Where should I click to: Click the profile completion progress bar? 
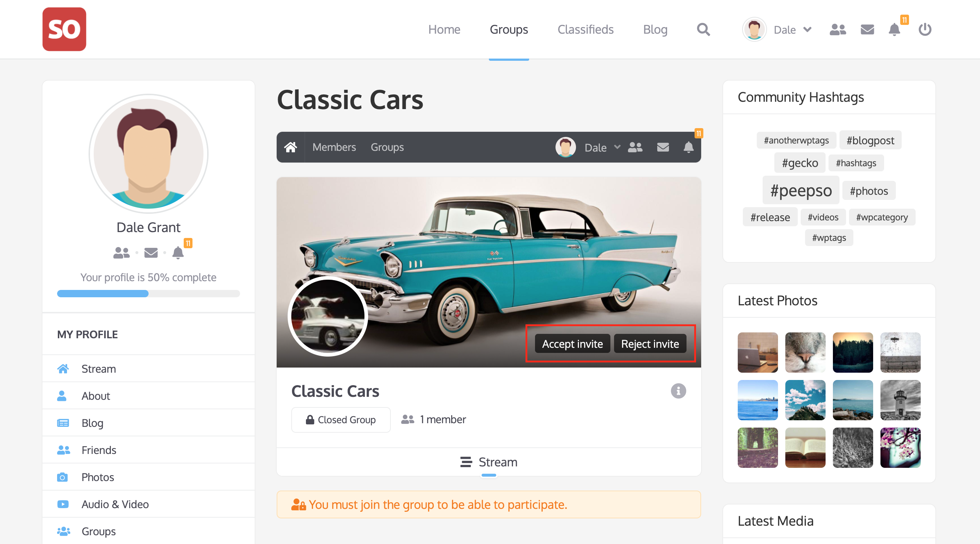coord(148,293)
